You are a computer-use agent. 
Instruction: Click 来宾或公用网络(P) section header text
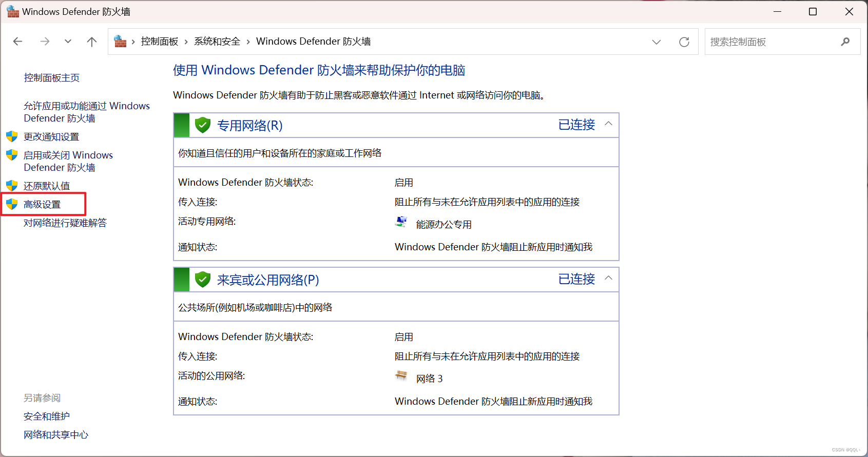point(268,280)
